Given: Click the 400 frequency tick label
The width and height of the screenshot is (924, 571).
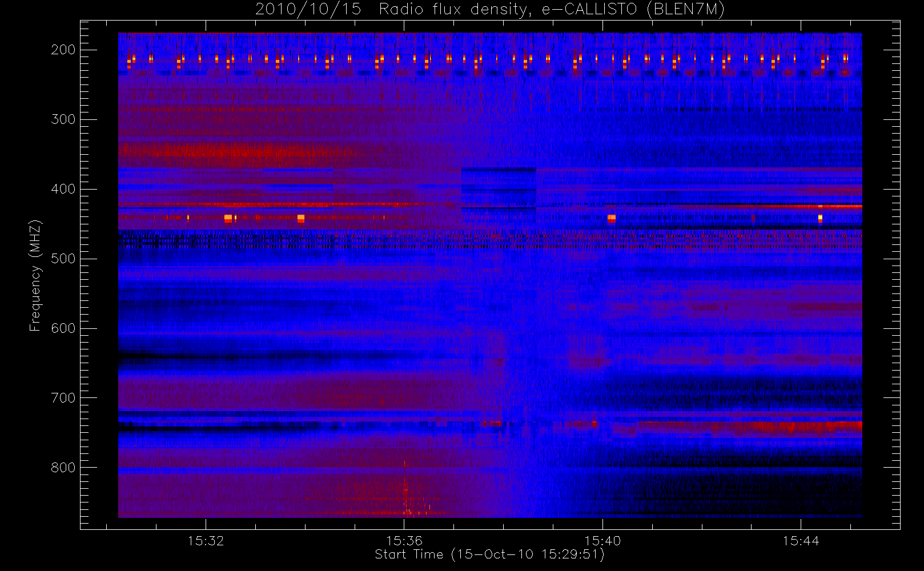Looking at the screenshot, I should (63, 189).
